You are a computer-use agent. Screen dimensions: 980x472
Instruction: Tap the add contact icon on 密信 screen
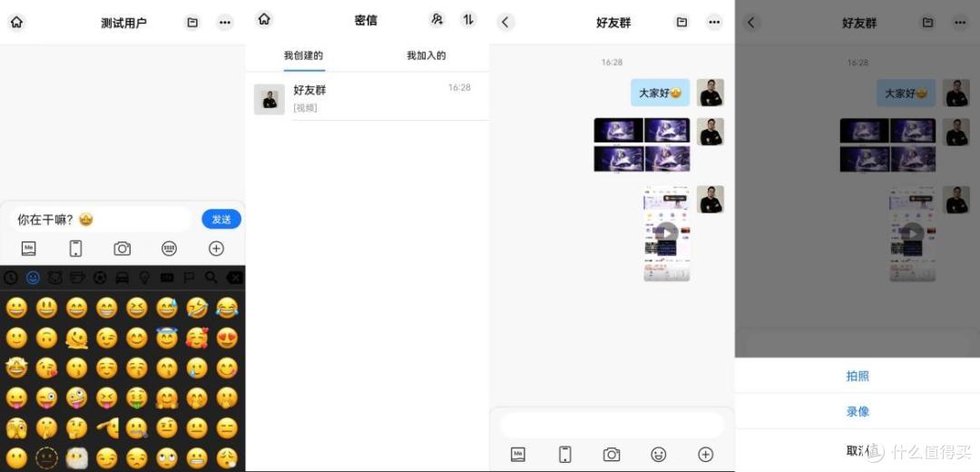[436, 19]
